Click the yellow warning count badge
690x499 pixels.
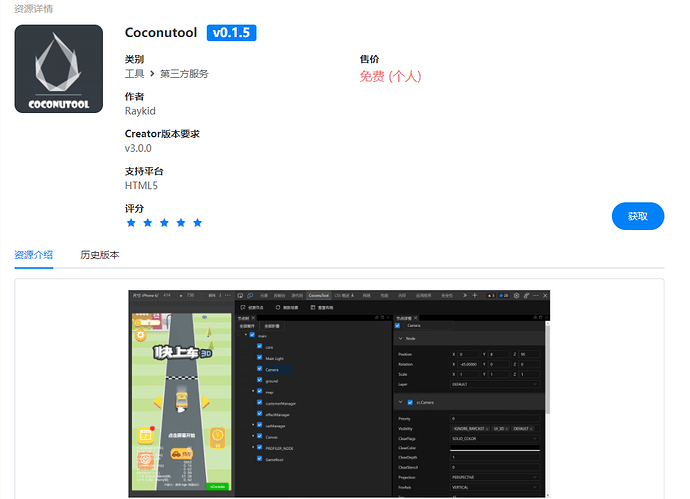491,296
